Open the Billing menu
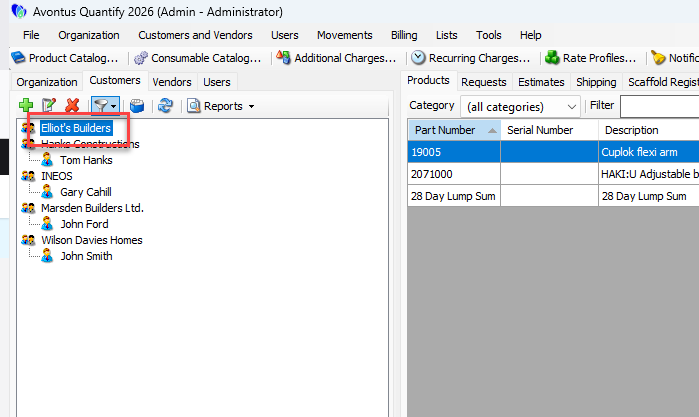 404,35
